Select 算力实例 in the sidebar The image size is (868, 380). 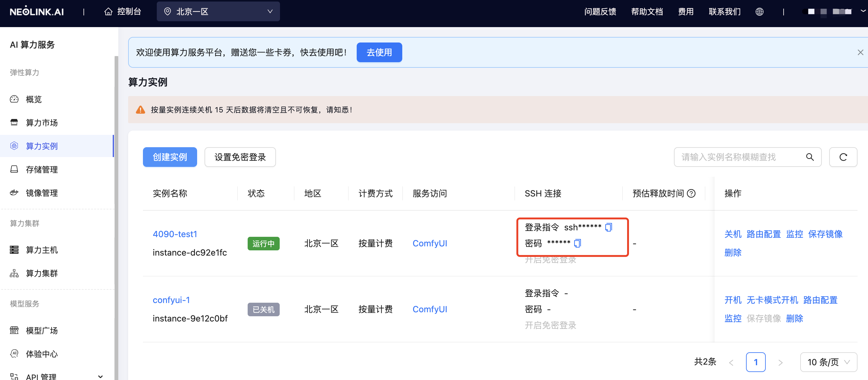[57, 146]
